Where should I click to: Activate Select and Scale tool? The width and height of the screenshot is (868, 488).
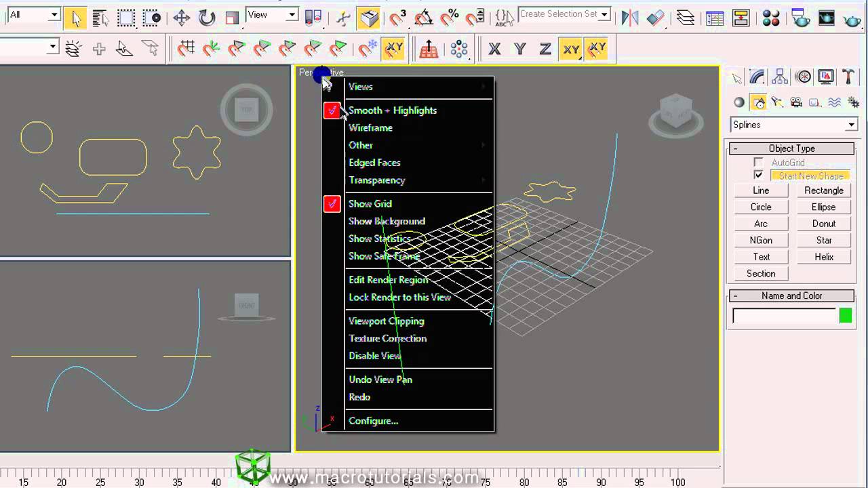coord(233,18)
